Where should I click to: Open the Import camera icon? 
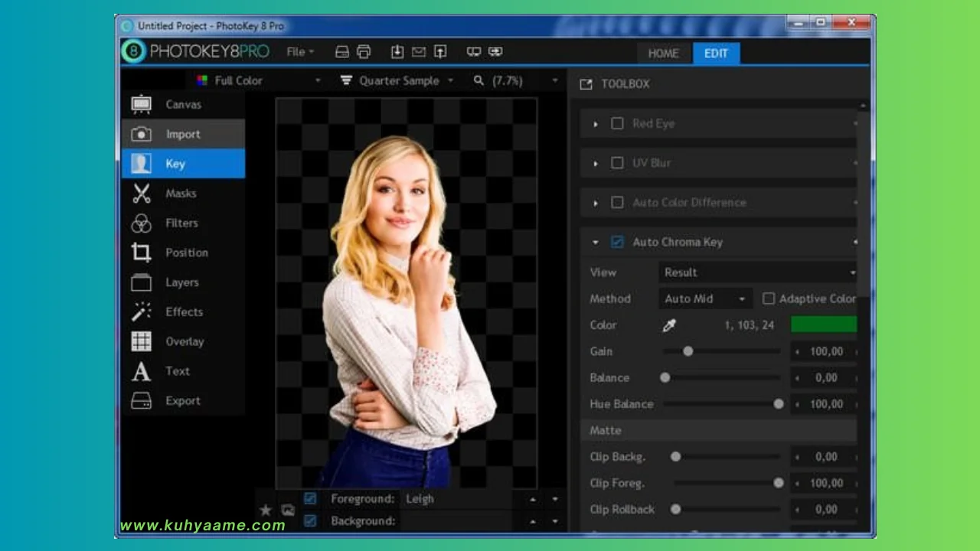click(x=141, y=134)
